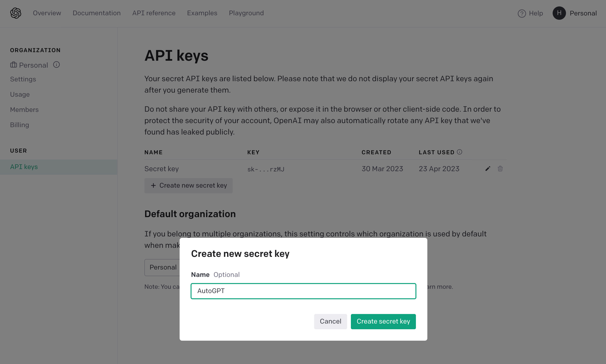
Task: Open the API reference page
Action: pyautogui.click(x=154, y=13)
